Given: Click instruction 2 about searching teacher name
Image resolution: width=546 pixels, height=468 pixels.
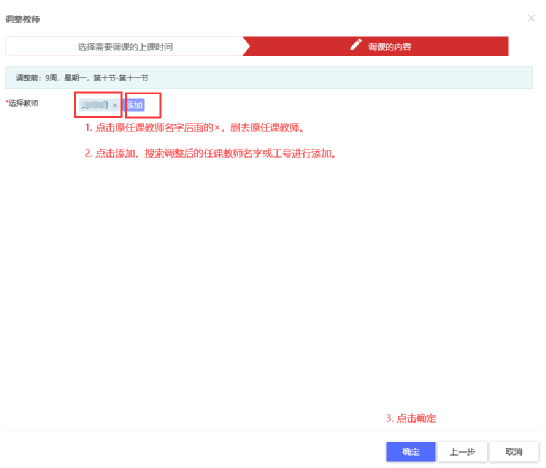Looking at the screenshot, I should (210, 153).
